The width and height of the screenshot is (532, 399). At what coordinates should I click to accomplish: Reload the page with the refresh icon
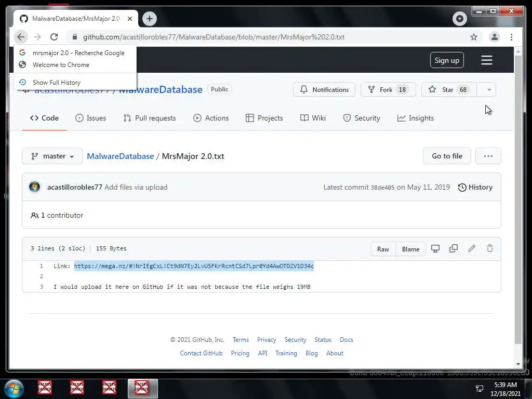pyautogui.click(x=54, y=37)
